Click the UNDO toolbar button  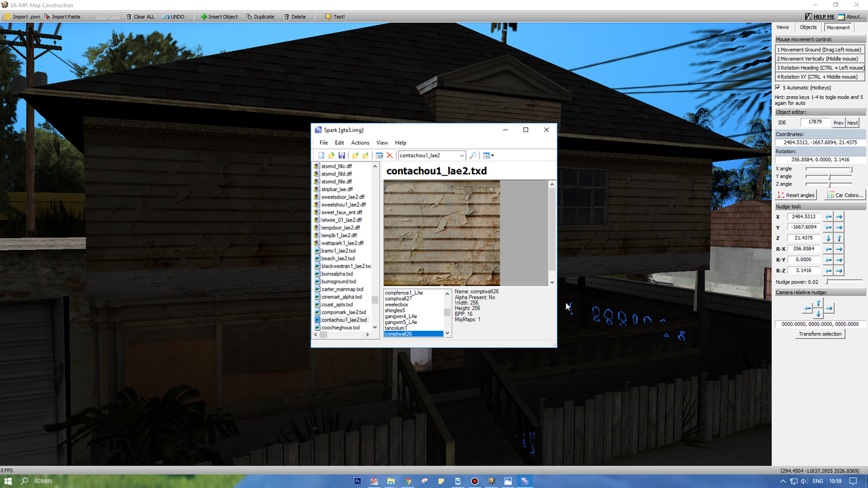coord(174,16)
